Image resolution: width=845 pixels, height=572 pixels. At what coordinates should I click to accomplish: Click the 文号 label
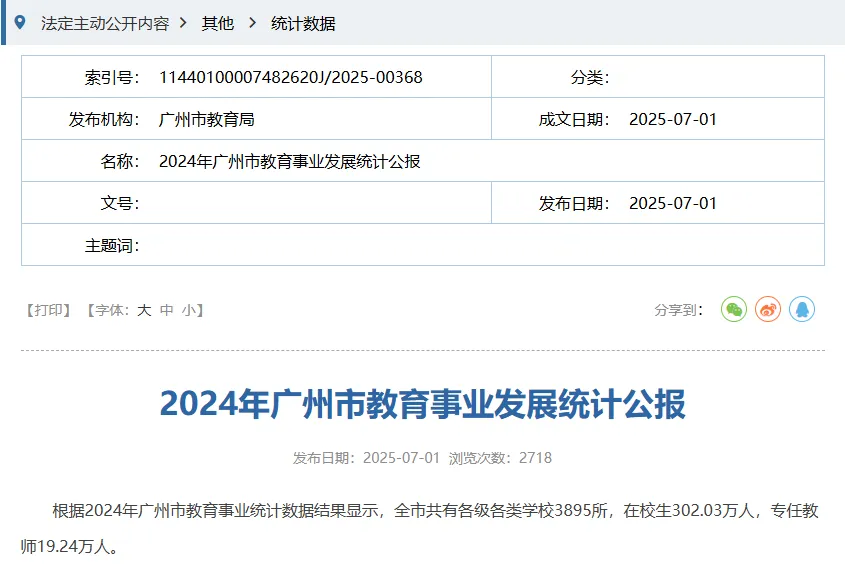click(120, 203)
